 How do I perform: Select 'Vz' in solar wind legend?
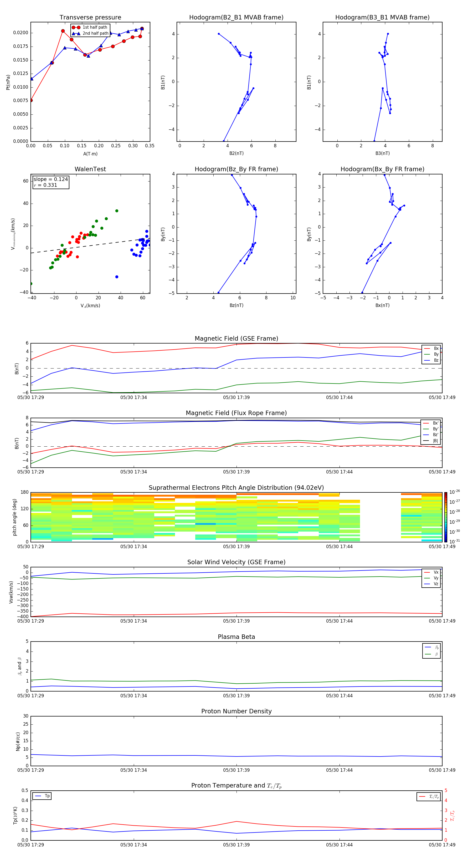[x=431, y=584]
